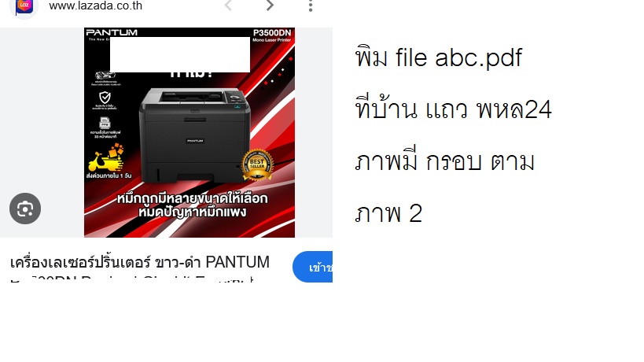Open the www.lazada.co.th source link
644x362 pixels.
point(95,6)
